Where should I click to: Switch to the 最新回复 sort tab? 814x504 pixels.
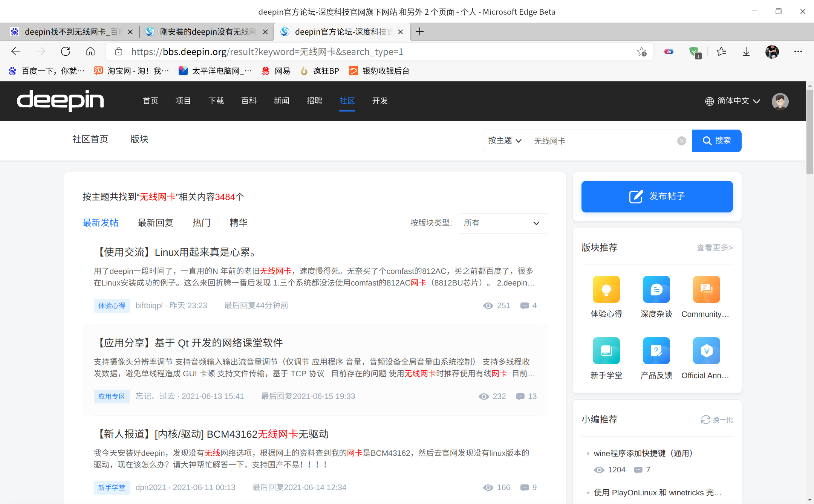(155, 223)
